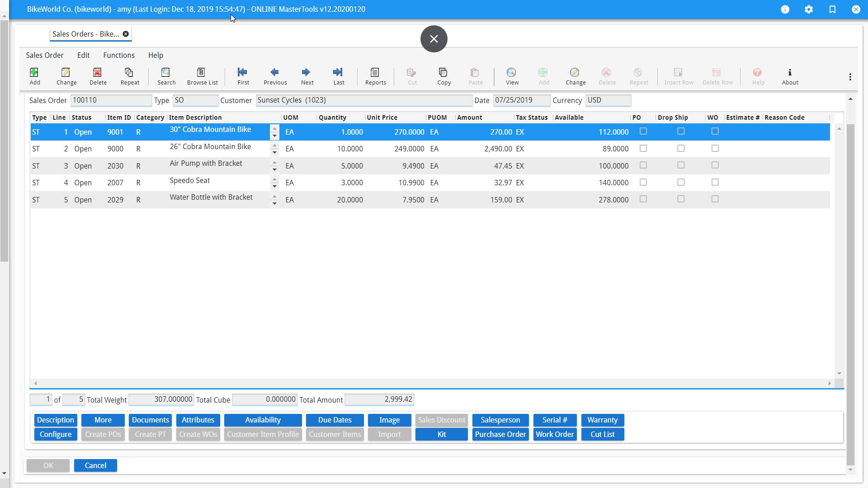The height and width of the screenshot is (488, 868).
Task: Click the down arrow on Air Pump description
Action: coord(274,169)
